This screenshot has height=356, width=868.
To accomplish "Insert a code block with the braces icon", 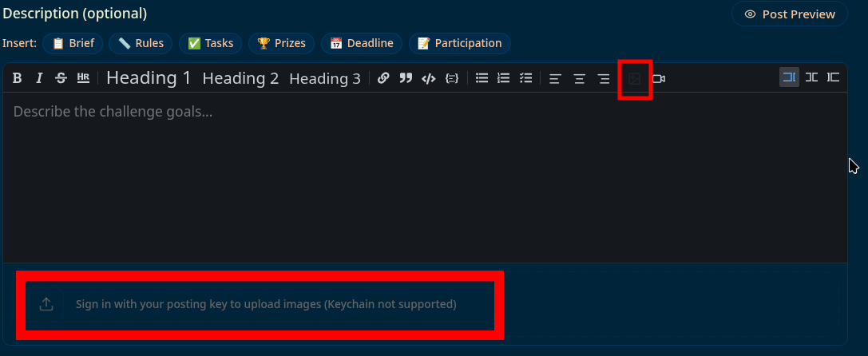I will (x=452, y=78).
